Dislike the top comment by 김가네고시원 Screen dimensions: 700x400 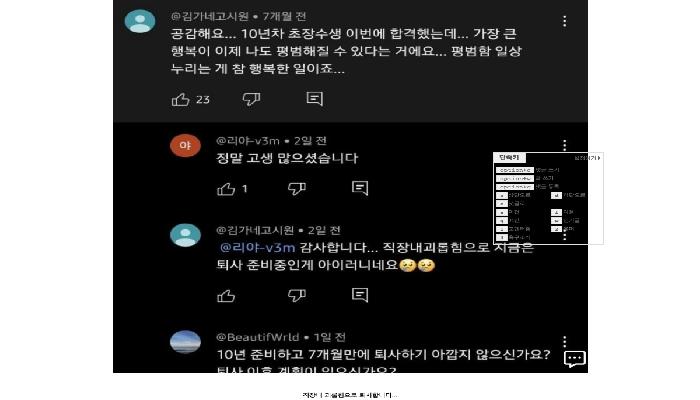click(251, 99)
